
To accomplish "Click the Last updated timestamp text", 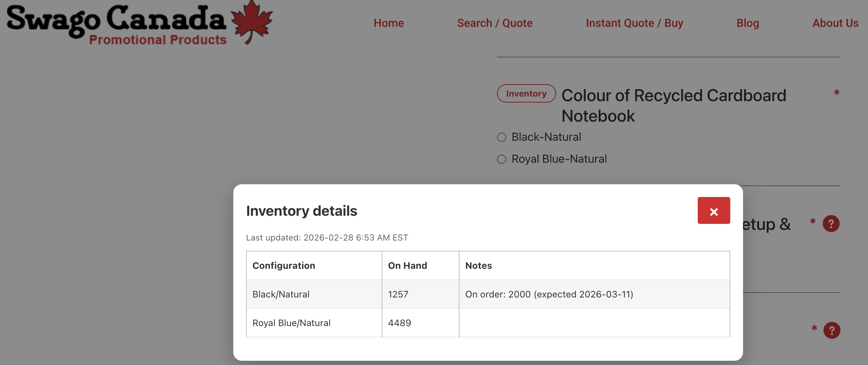I will [x=327, y=237].
